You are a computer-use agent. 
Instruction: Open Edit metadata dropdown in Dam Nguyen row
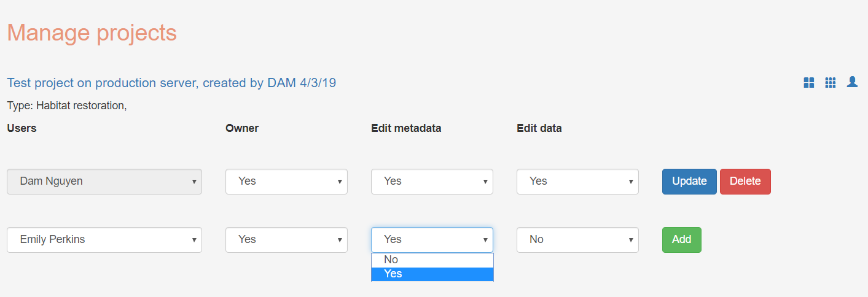[432, 182]
